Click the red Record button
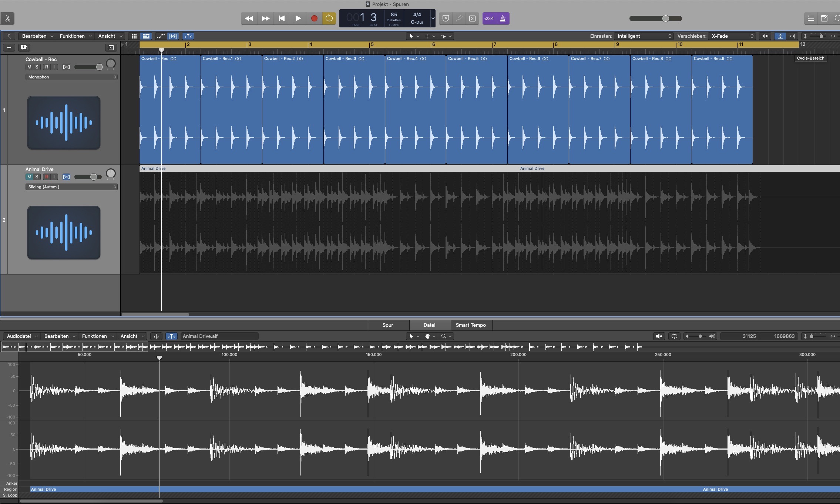The width and height of the screenshot is (840, 504). pos(314,19)
